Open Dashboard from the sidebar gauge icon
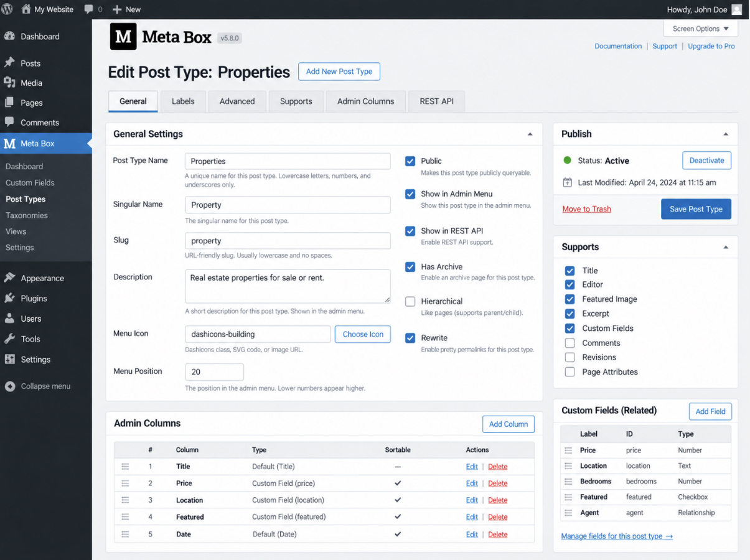 tap(9, 36)
